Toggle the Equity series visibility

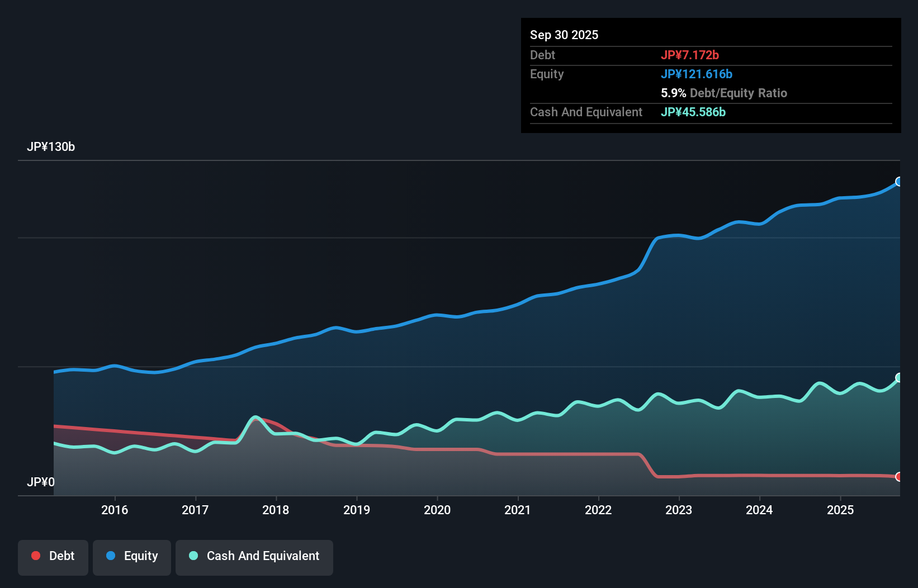tap(131, 556)
